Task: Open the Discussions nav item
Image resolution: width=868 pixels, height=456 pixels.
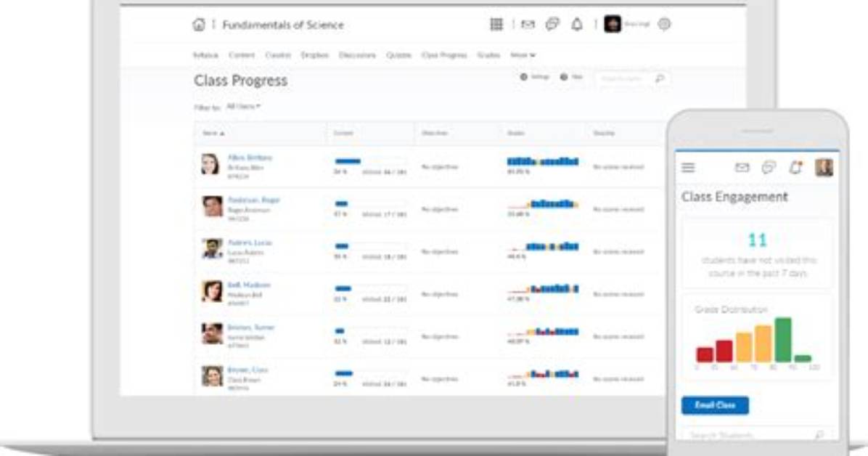Action: [x=357, y=55]
